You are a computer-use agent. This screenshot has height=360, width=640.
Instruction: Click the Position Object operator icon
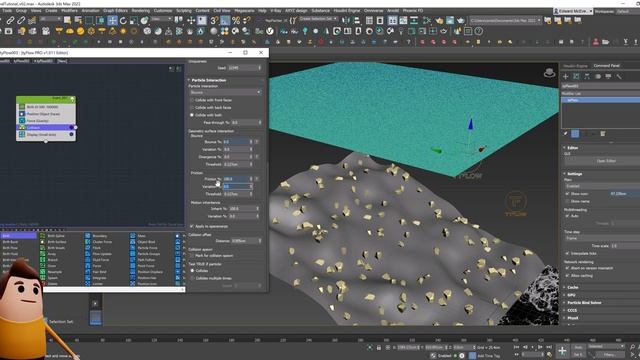(22, 113)
